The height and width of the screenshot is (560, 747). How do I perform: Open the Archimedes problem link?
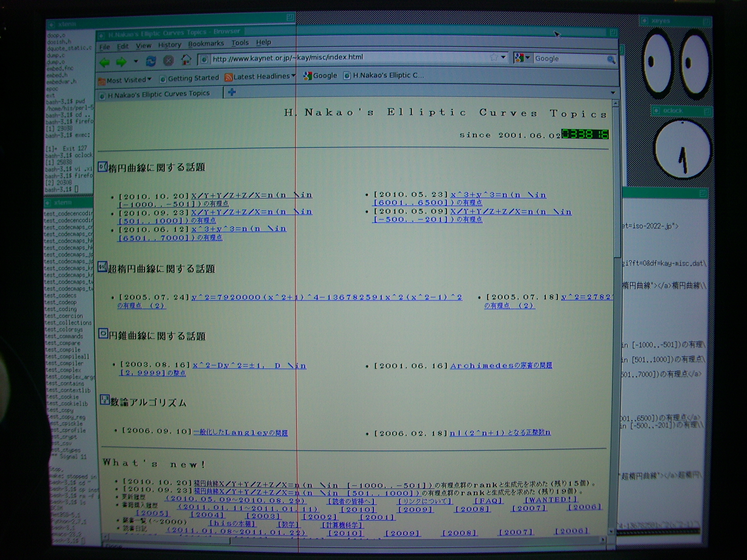coord(501,365)
